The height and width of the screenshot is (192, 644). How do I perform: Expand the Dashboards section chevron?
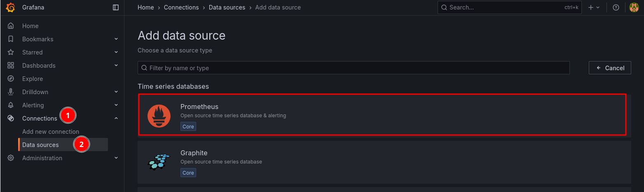pyautogui.click(x=116, y=66)
